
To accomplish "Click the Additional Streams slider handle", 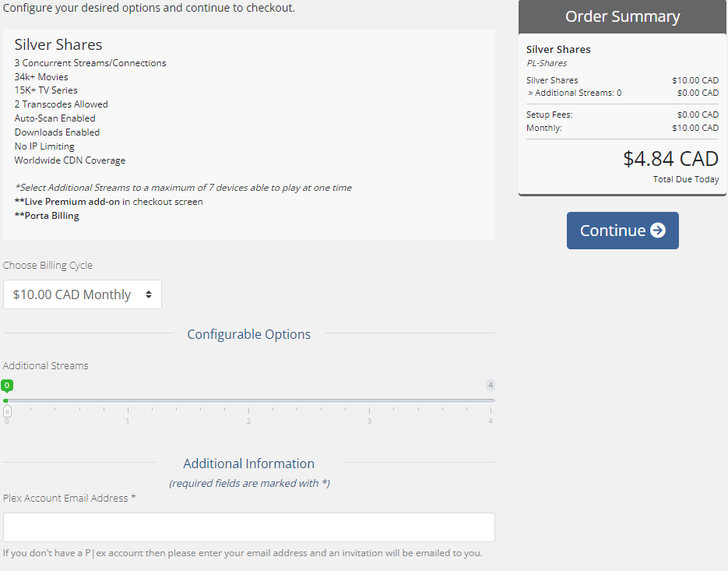I will 7,411.
